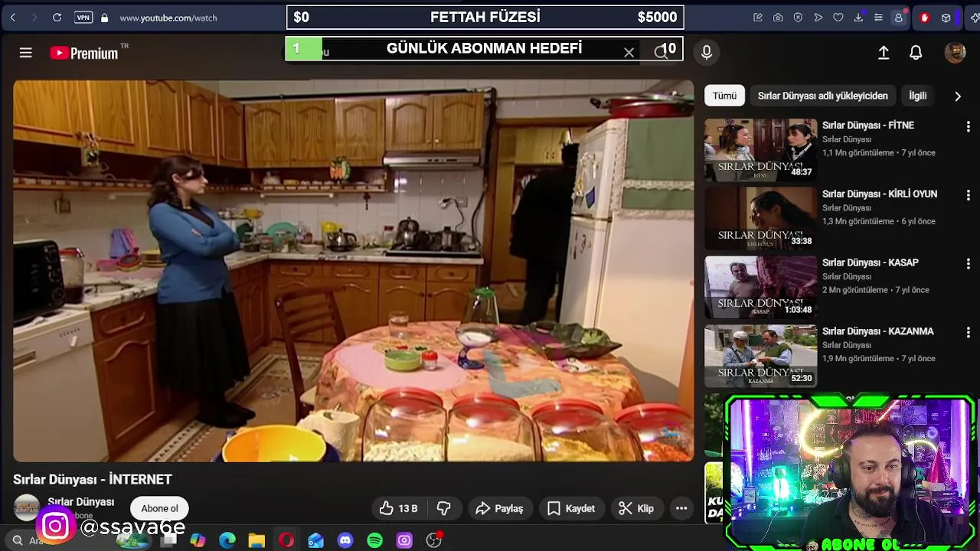
Task: Open Copilot from the taskbar
Action: click(x=198, y=540)
